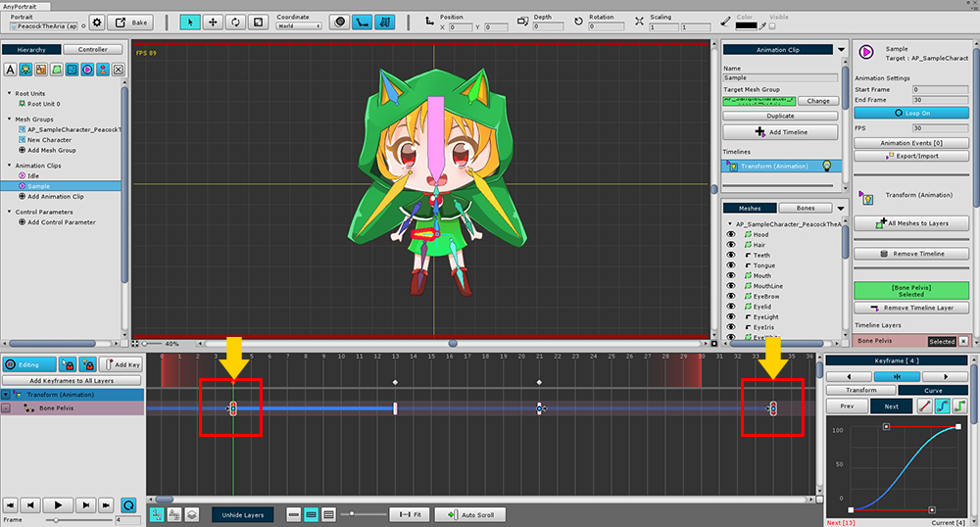Click the root unit filter icon
Image resolution: width=980 pixels, height=527 pixels.
point(25,70)
